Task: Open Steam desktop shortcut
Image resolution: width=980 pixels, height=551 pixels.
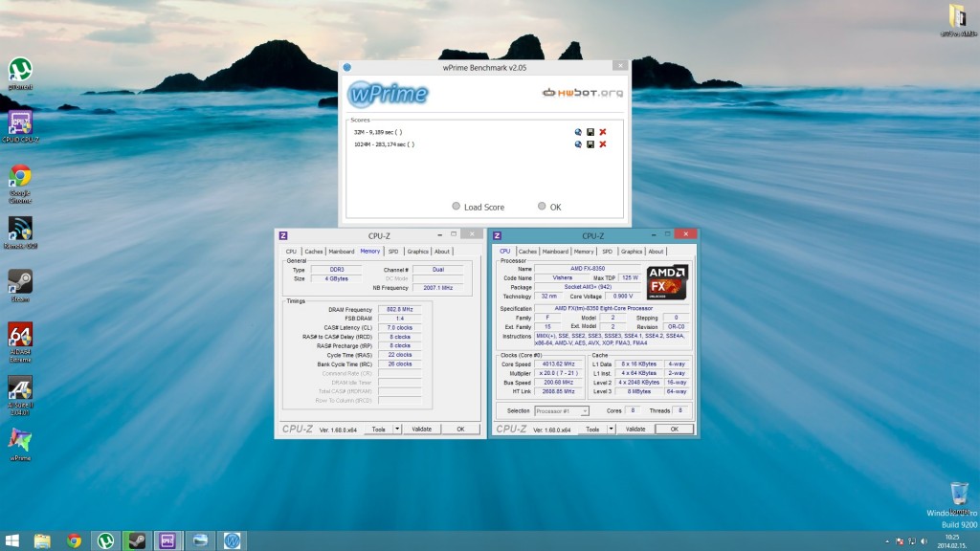Action: click(x=20, y=286)
